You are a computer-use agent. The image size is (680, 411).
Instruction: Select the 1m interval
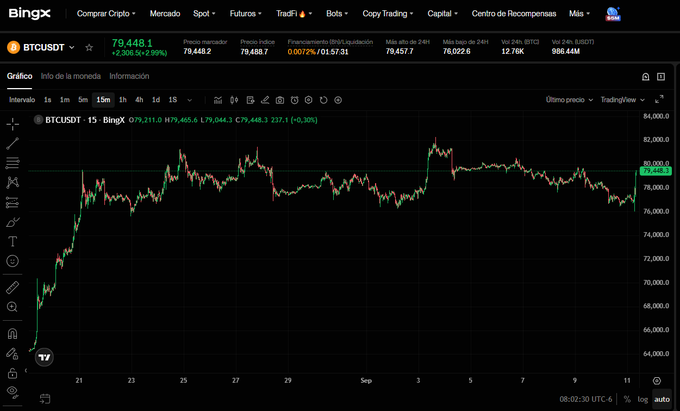(x=65, y=100)
